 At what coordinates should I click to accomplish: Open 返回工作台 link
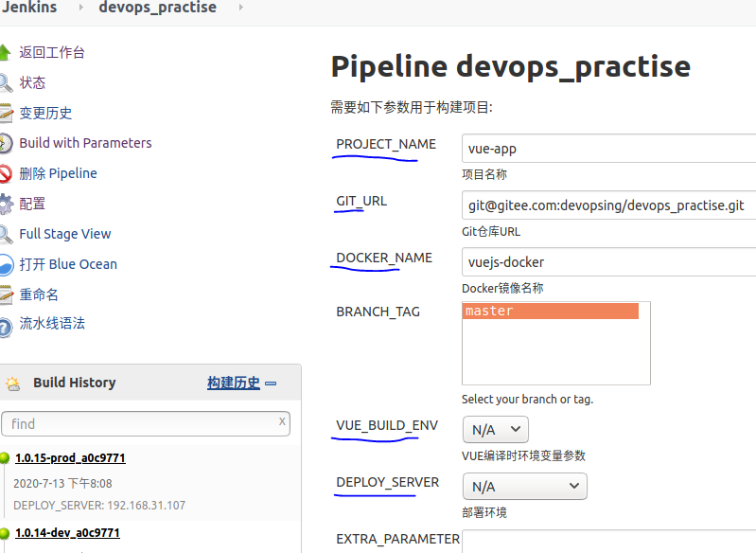52,52
